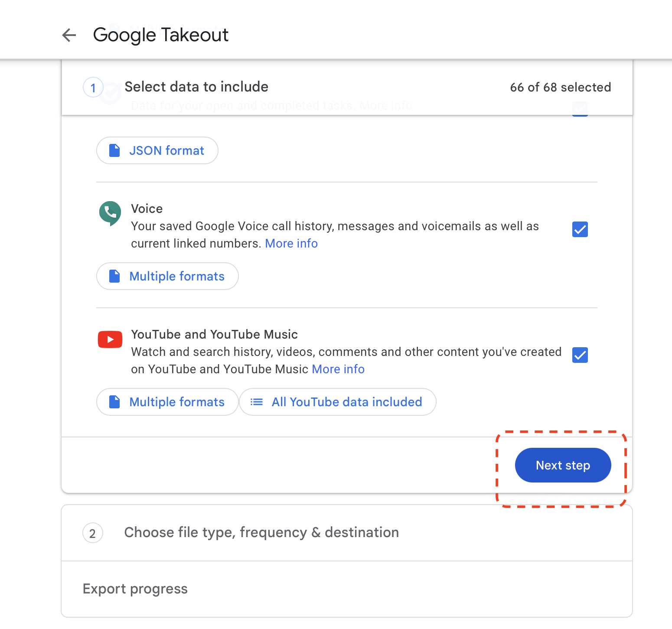Image resolution: width=672 pixels, height=629 pixels.
Task: Expand Choose file type, frequency & destination
Action: pos(261,532)
